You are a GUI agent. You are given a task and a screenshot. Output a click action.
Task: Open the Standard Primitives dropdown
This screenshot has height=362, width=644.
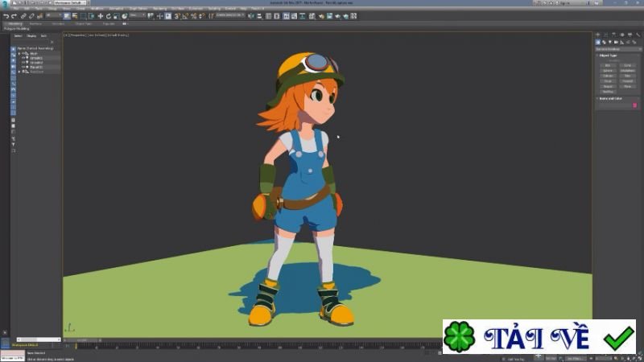click(617, 49)
